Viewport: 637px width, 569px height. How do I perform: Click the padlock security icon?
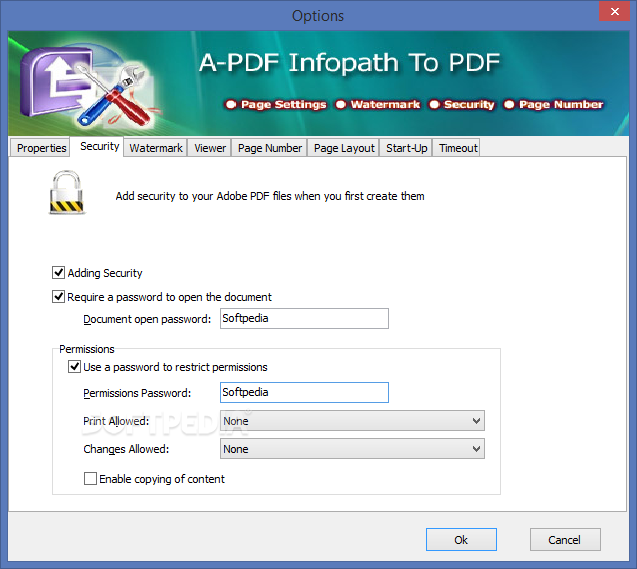(x=67, y=192)
